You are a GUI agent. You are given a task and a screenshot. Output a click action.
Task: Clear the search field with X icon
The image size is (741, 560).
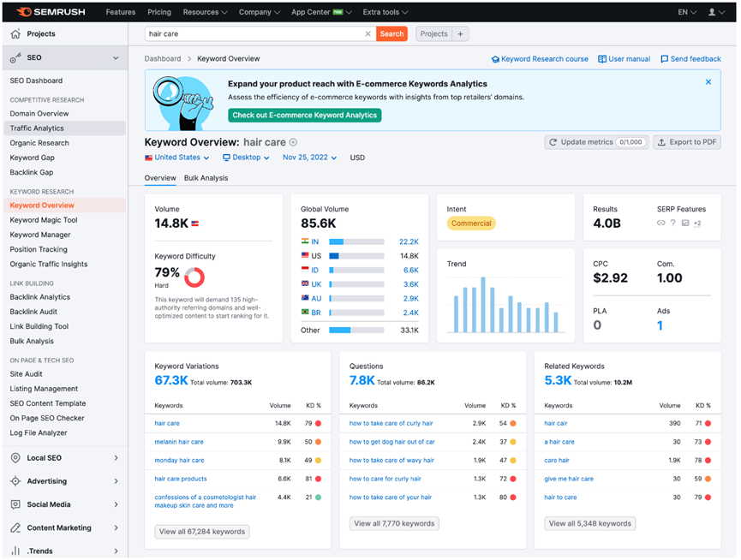368,34
